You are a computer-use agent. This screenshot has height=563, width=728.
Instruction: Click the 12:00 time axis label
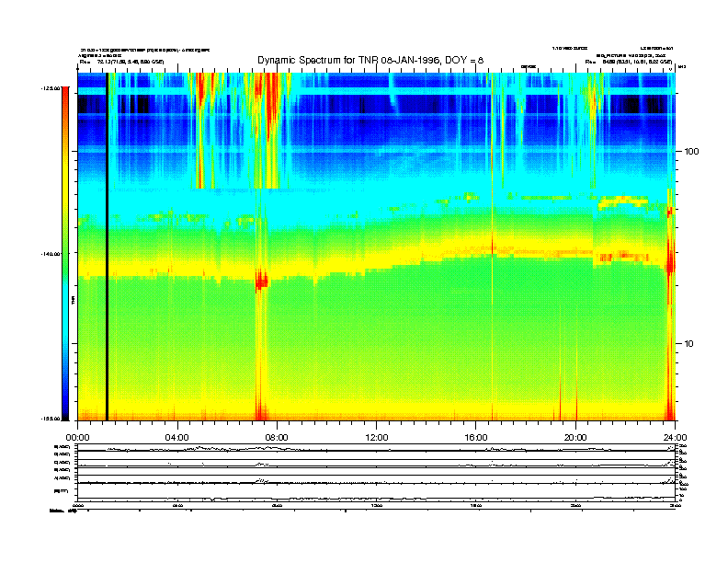coord(377,438)
